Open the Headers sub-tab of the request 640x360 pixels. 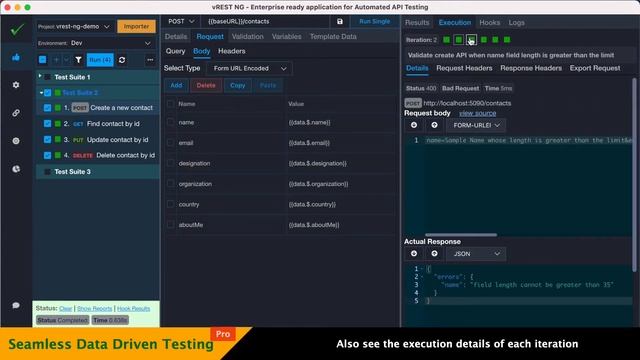pos(231,51)
